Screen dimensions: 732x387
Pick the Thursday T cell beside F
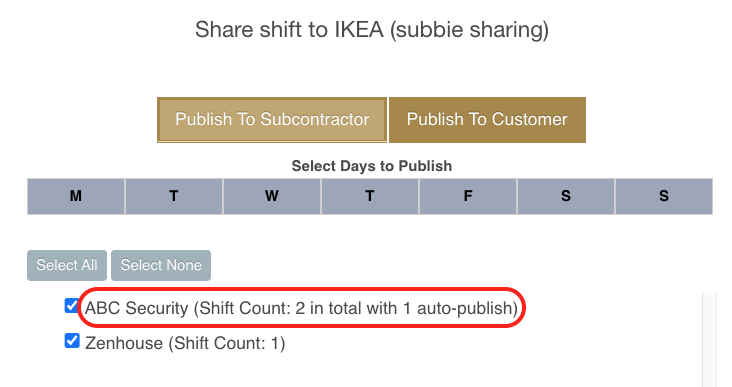[370, 196]
